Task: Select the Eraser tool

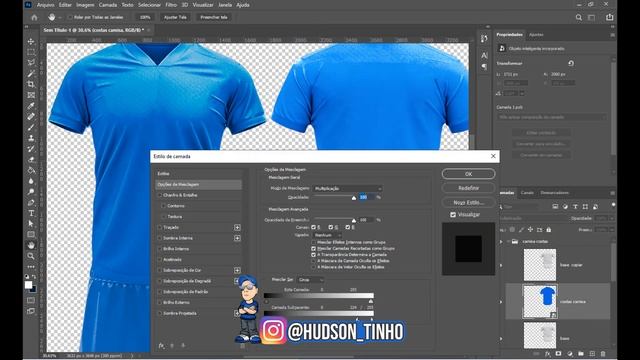Action: pyautogui.click(x=31, y=160)
